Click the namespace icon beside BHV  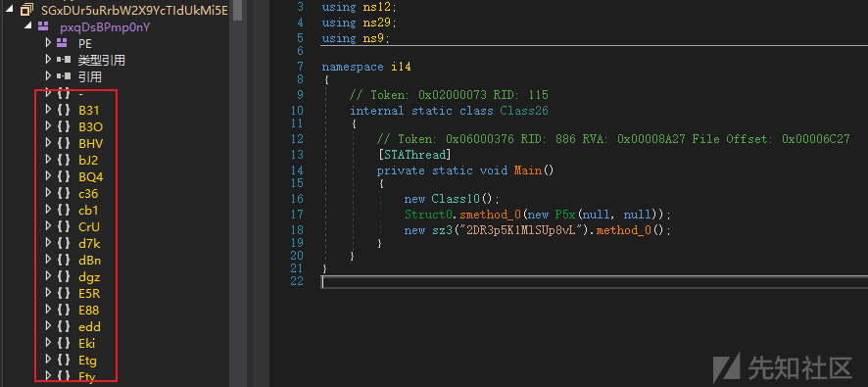pyautogui.click(x=64, y=143)
